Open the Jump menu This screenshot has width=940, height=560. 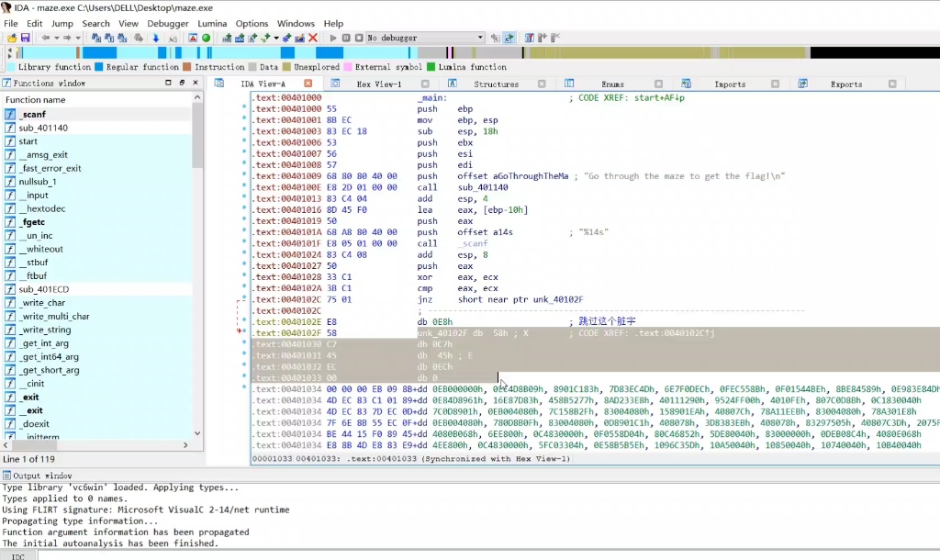62,23
